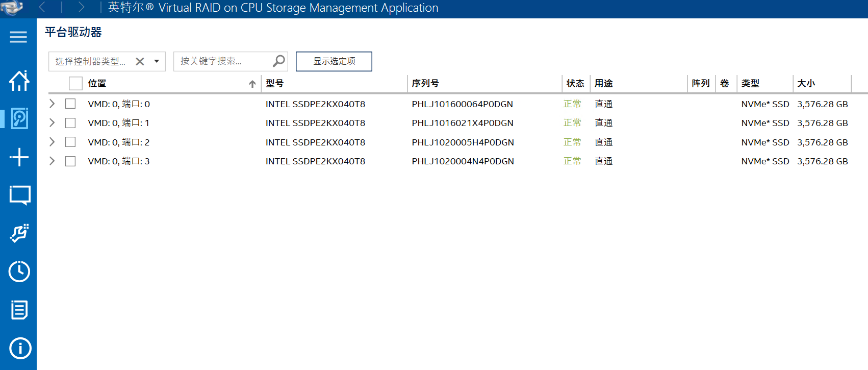Open the platform drives sidebar icon
This screenshot has width=868, height=370.
pyautogui.click(x=19, y=118)
